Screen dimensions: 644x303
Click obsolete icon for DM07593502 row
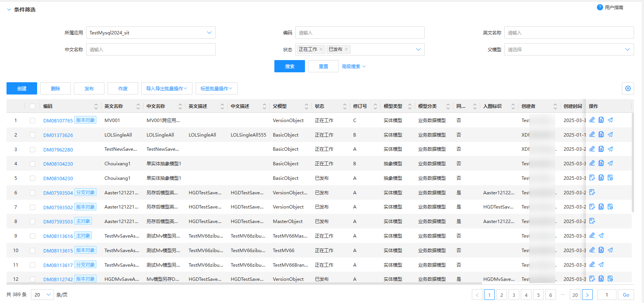point(610,207)
